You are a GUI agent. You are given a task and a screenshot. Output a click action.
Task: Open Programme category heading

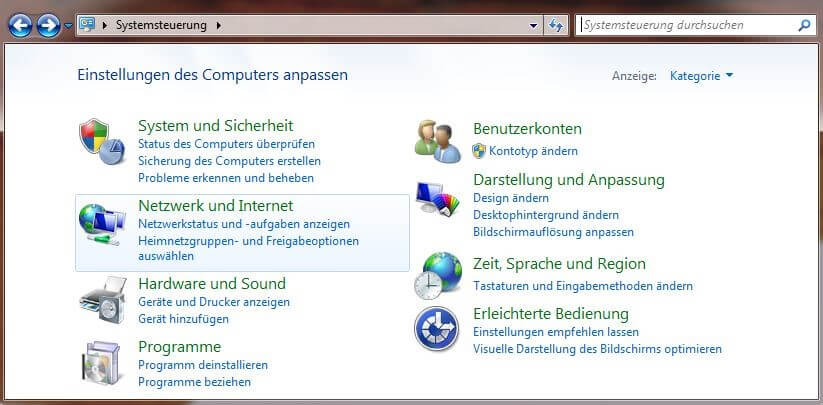180,347
